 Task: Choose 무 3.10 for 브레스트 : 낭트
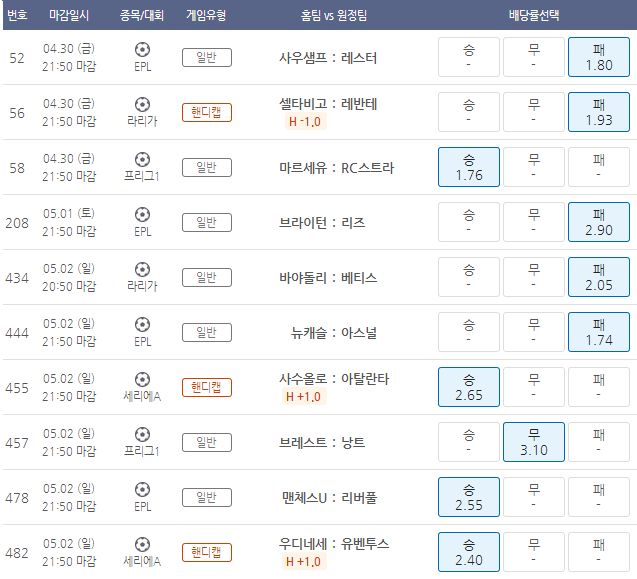pos(534,442)
